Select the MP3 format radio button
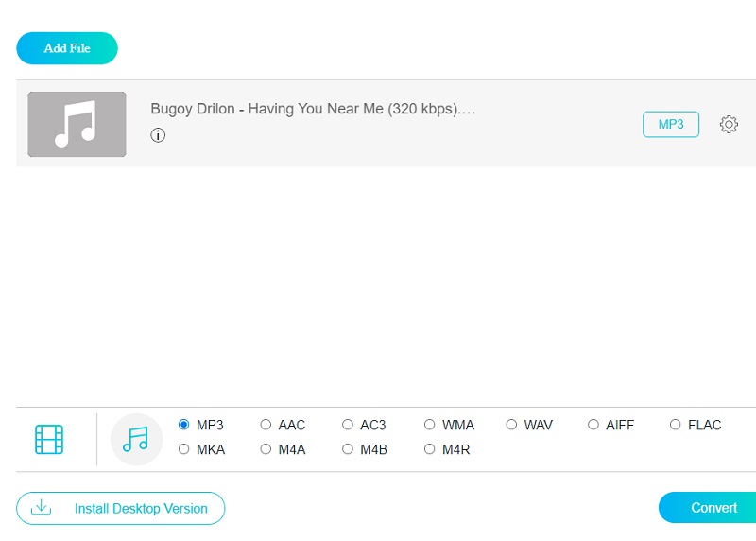This screenshot has height=541, width=756. click(184, 425)
